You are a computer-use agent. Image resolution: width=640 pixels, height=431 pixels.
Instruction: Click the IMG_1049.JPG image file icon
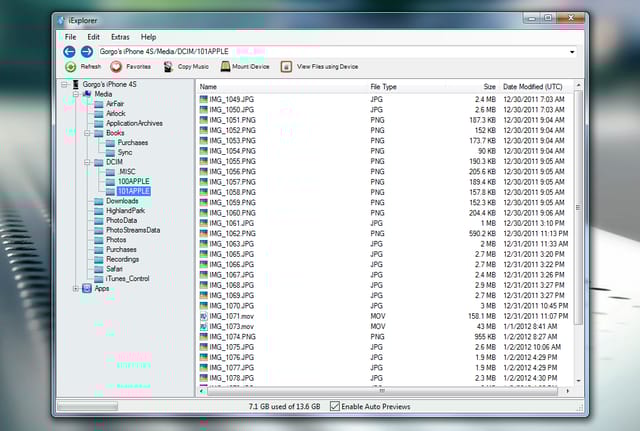point(204,99)
